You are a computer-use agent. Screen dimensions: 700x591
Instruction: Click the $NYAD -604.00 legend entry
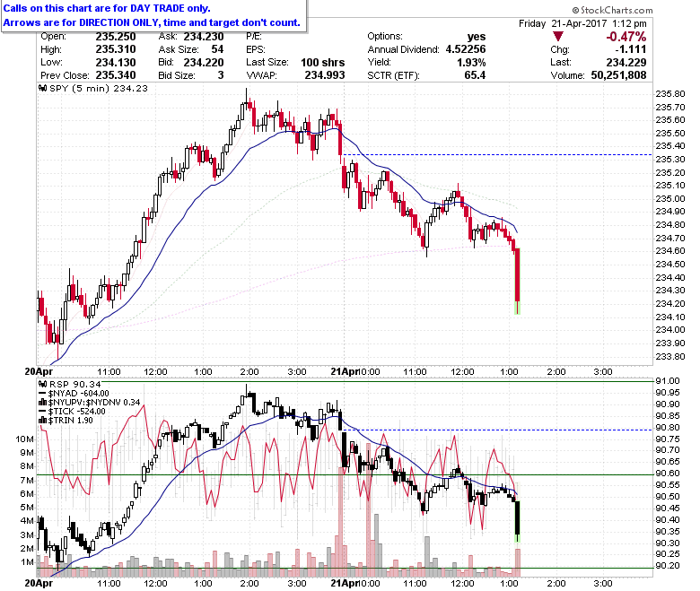pyautogui.click(x=78, y=394)
